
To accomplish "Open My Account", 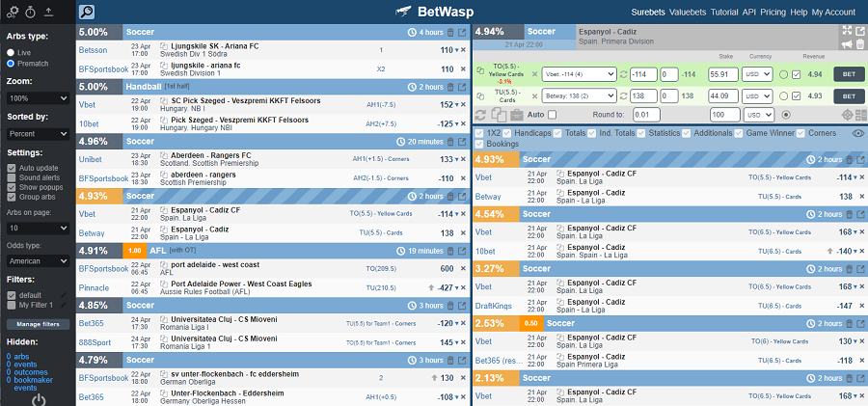I will [x=833, y=13].
